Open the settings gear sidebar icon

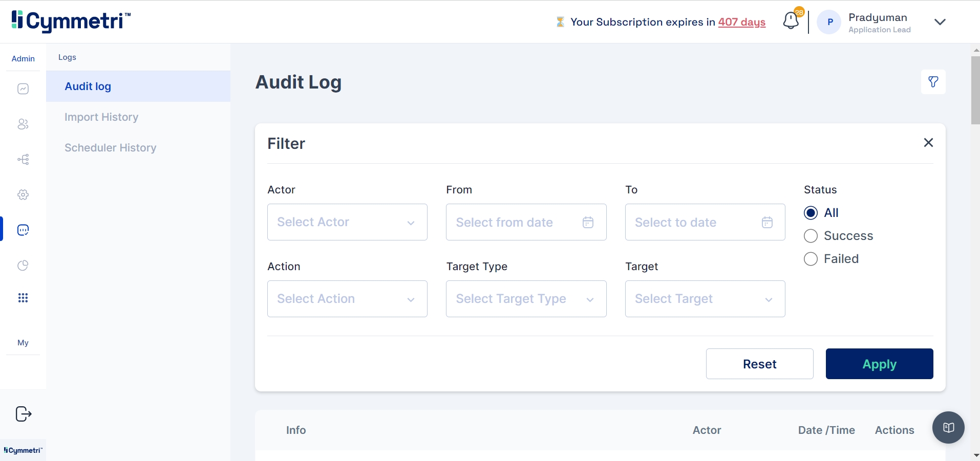[23, 195]
